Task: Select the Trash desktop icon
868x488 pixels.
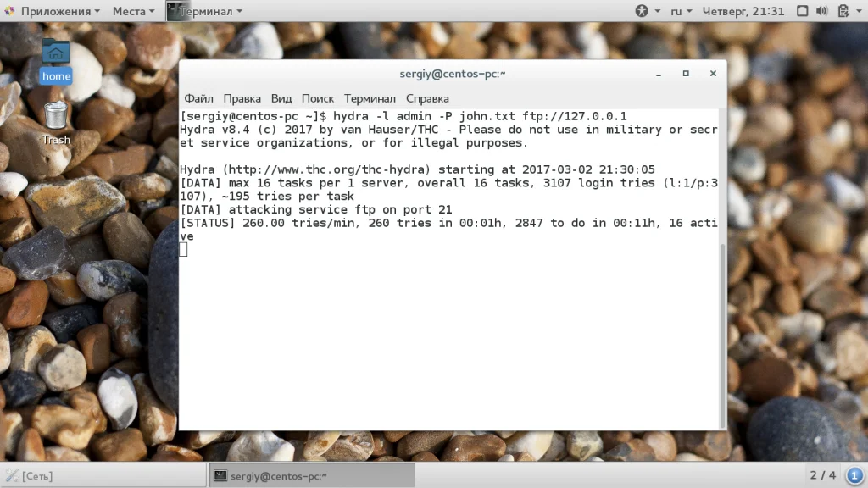Action: click(56, 123)
